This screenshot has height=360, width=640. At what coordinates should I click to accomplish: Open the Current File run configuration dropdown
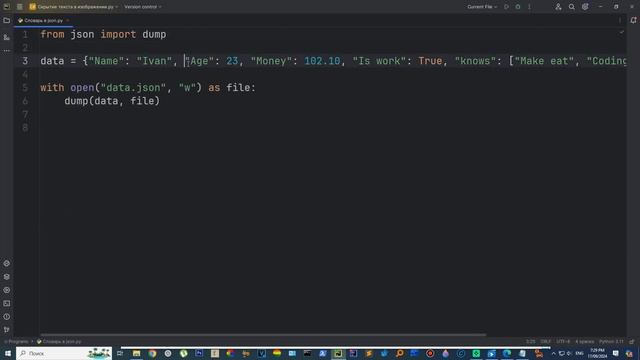(x=482, y=7)
